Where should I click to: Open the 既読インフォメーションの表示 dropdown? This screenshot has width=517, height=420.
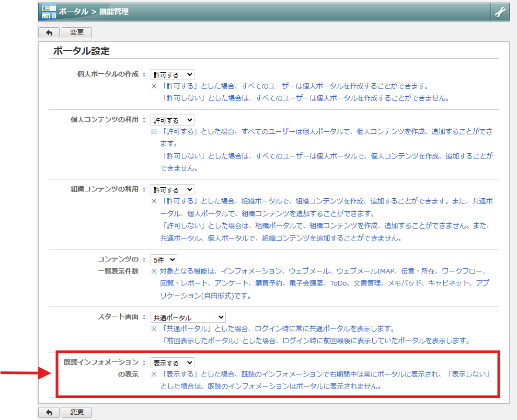tap(173, 363)
